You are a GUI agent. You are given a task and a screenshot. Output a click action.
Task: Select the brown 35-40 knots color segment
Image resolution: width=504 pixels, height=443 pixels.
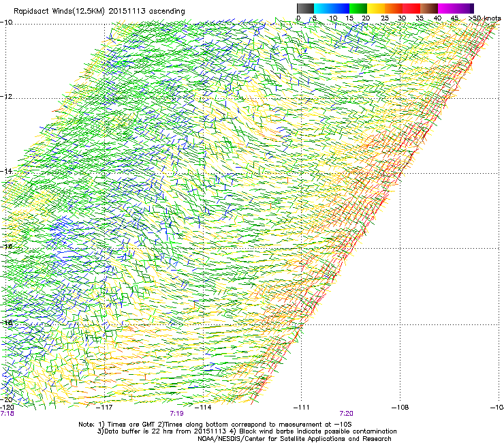pos(429,8)
